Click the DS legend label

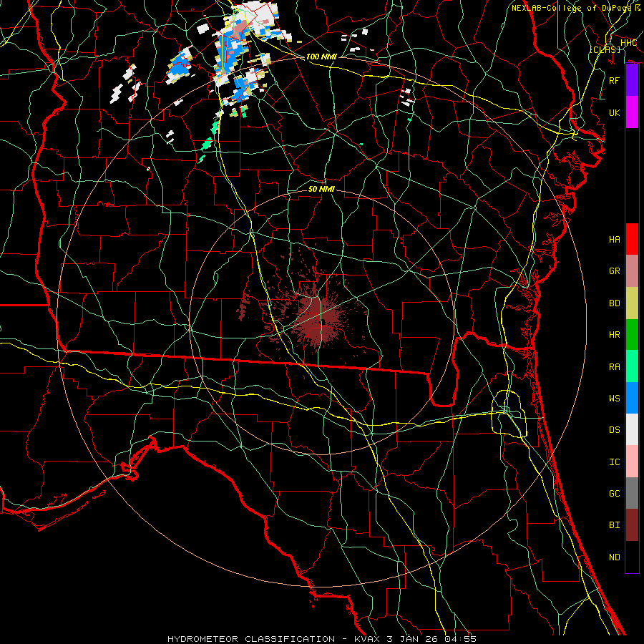(615, 430)
